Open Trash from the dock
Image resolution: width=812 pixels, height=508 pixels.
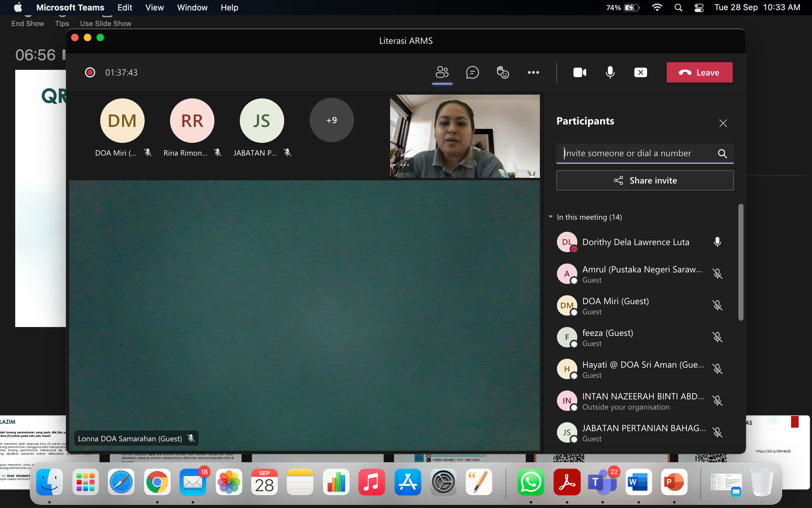(762, 482)
